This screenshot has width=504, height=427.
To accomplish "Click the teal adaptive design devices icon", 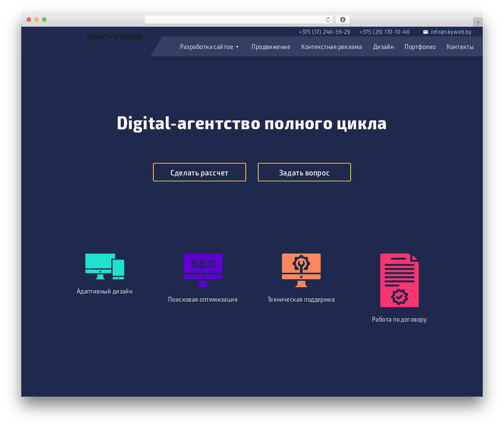I will point(105,267).
